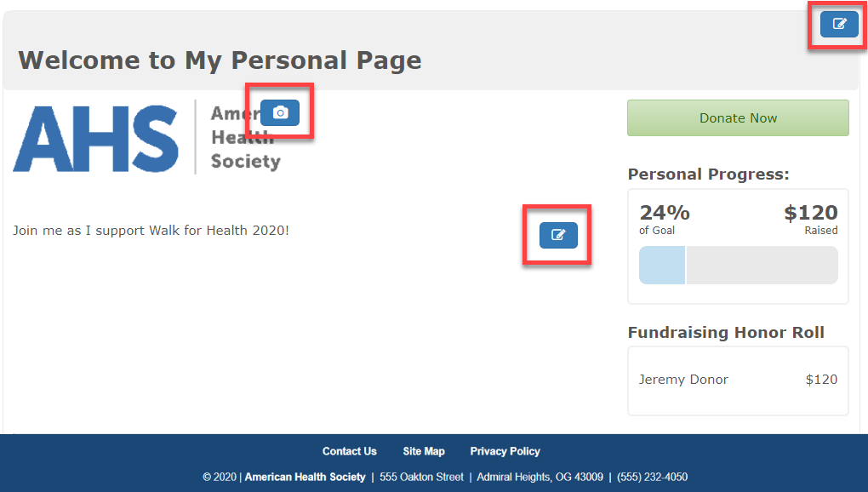Viewport: 868px width, 492px height.
Task: Click the camera icon to change photo
Action: pos(280,113)
